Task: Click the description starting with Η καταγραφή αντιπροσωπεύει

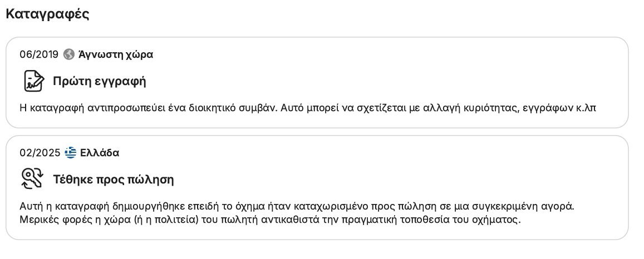Action: tap(308, 108)
